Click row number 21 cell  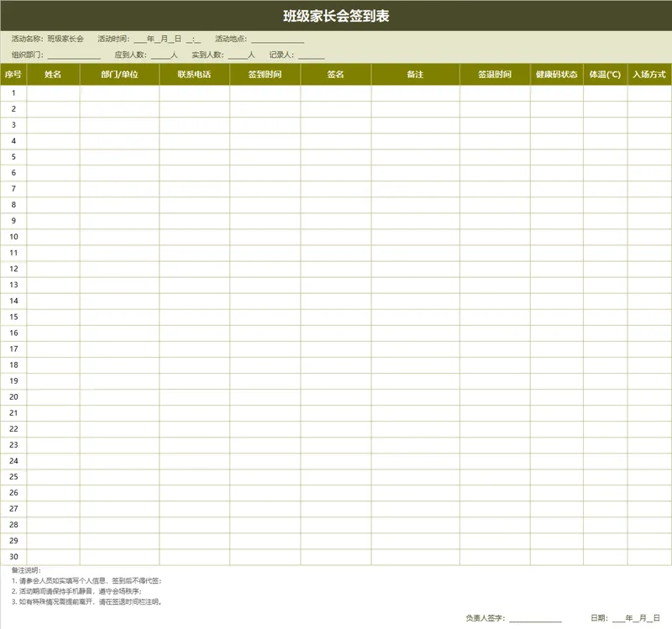[x=13, y=413]
